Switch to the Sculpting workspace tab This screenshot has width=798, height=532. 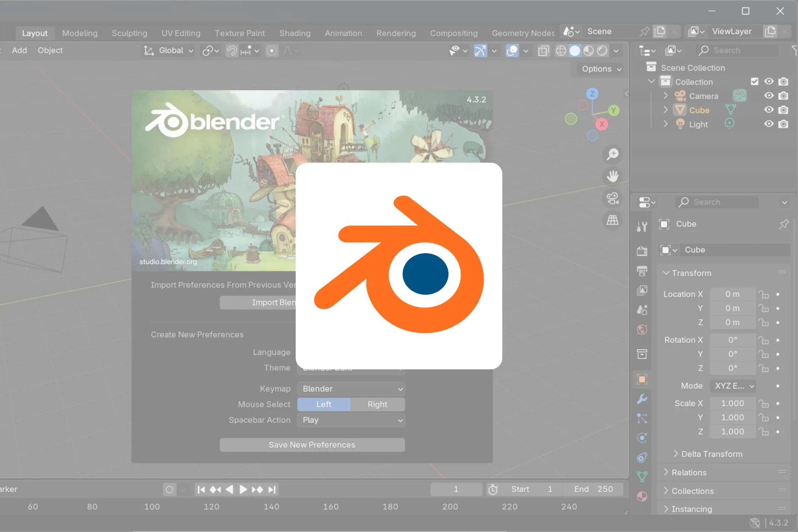(x=129, y=33)
